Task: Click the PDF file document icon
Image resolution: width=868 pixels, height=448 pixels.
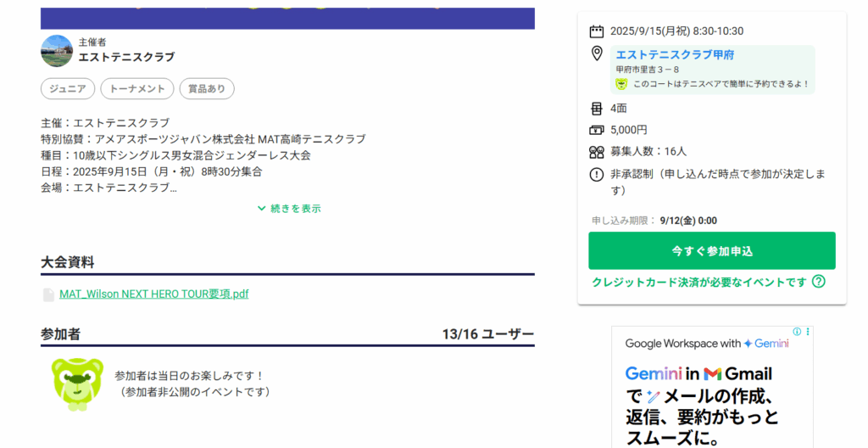Action: (x=49, y=294)
